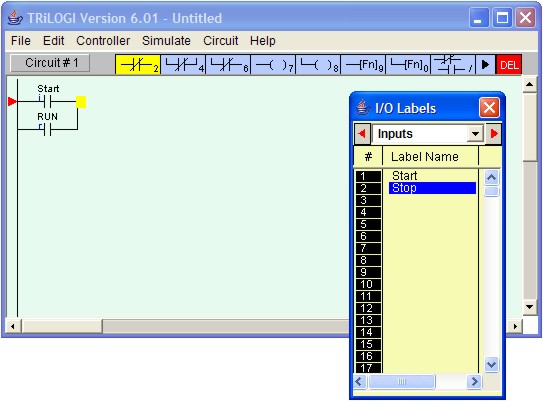The height and width of the screenshot is (407, 543).
Task: Click the I/O Labels horizontal scroll left arrow
Action: pos(359,382)
